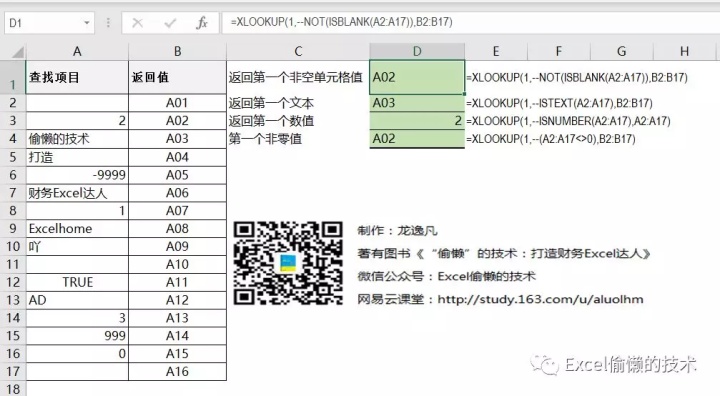The image size is (720, 396).
Task: Select column A header
Action: (77, 51)
